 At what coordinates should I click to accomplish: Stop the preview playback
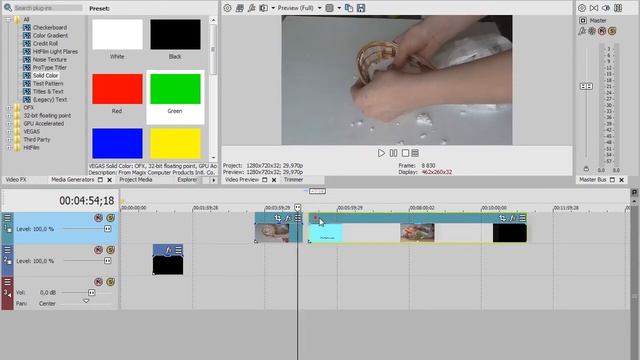405,153
